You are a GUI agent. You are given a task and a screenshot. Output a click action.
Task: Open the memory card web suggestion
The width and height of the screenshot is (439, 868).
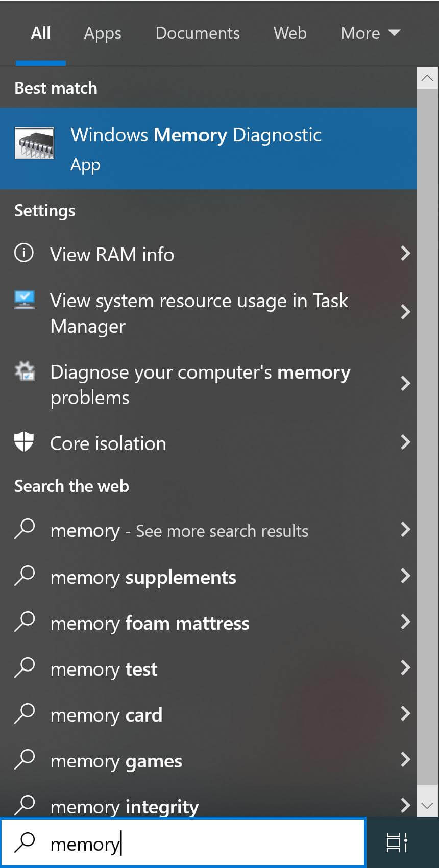coord(107,715)
